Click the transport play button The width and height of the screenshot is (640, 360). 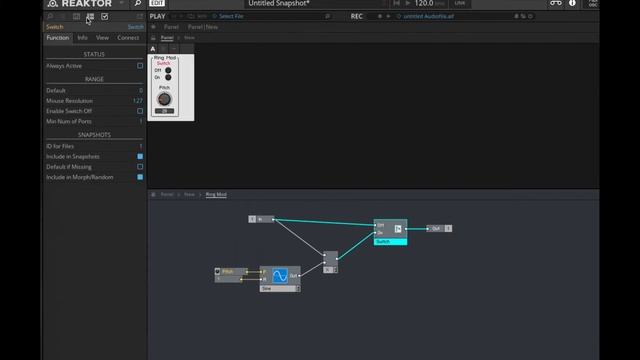click(407, 3)
